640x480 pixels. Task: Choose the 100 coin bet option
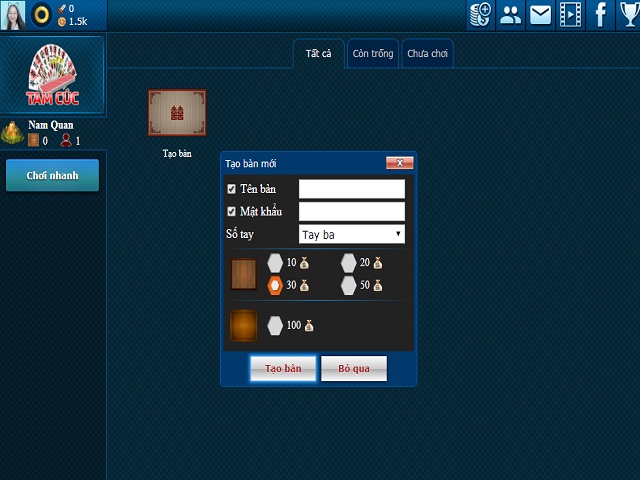275,326
